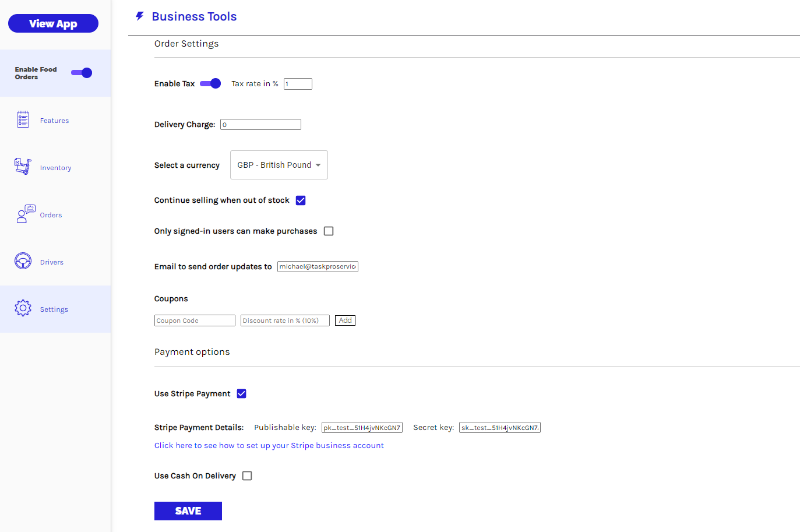Enable Use Cash On Delivery checkbox

[x=247, y=476]
